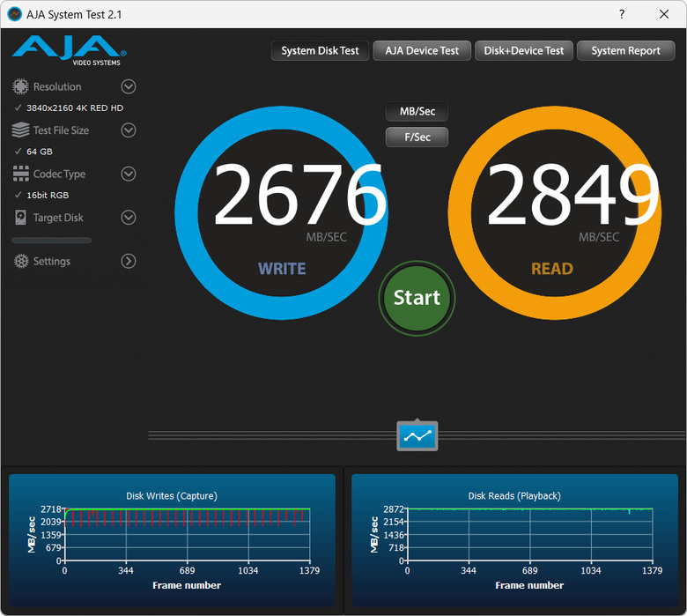Expand the Target Disk dropdown arrow

pos(129,218)
